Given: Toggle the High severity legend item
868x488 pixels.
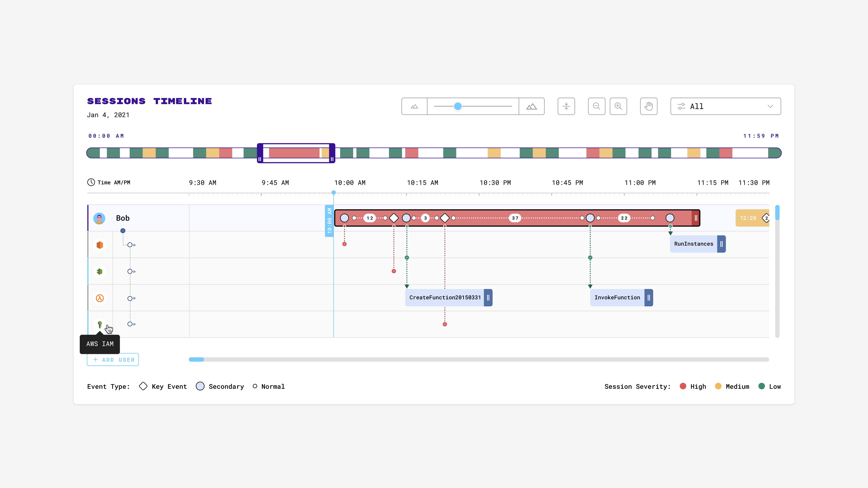Looking at the screenshot, I should click(683, 386).
